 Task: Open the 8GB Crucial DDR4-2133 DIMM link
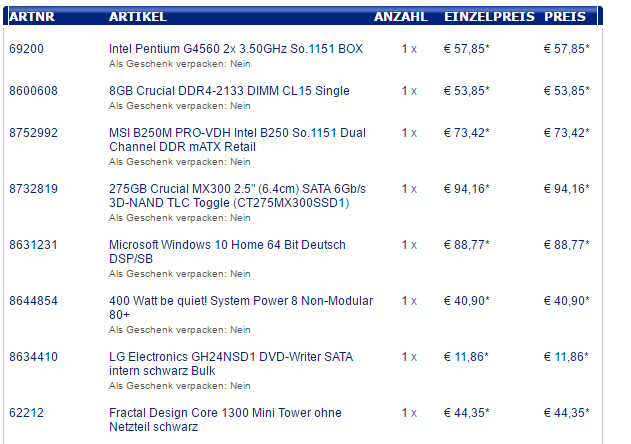(229, 91)
